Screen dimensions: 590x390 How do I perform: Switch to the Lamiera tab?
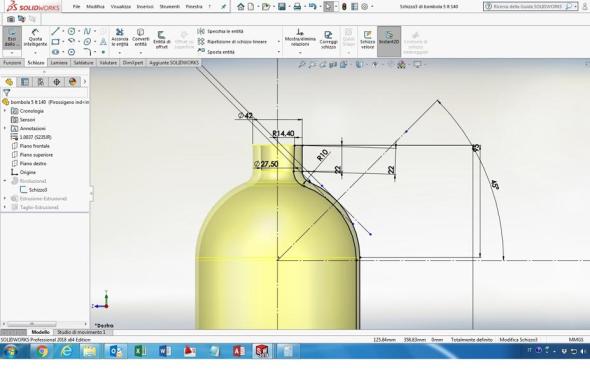[x=59, y=62]
